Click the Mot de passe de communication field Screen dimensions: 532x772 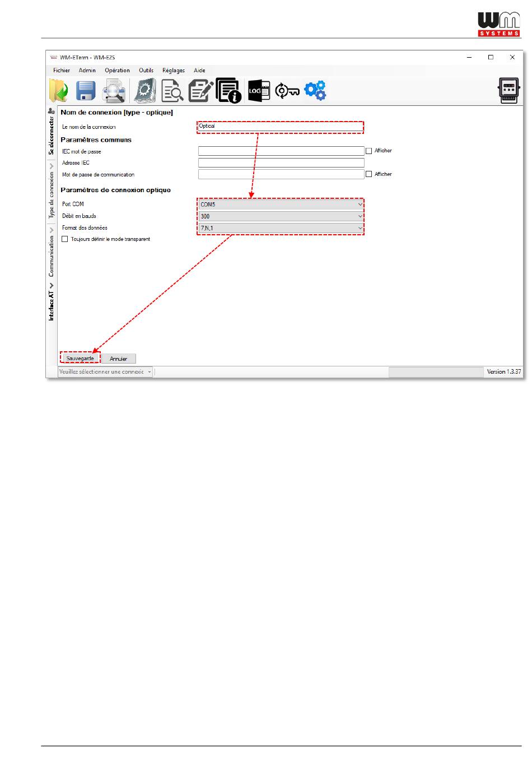pyautogui.click(x=281, y=175)
